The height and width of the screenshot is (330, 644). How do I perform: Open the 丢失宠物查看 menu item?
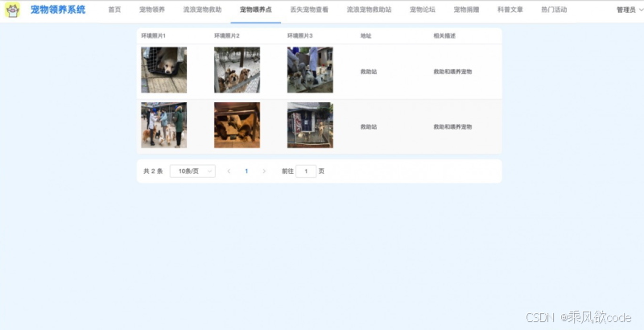coord(309,10)
